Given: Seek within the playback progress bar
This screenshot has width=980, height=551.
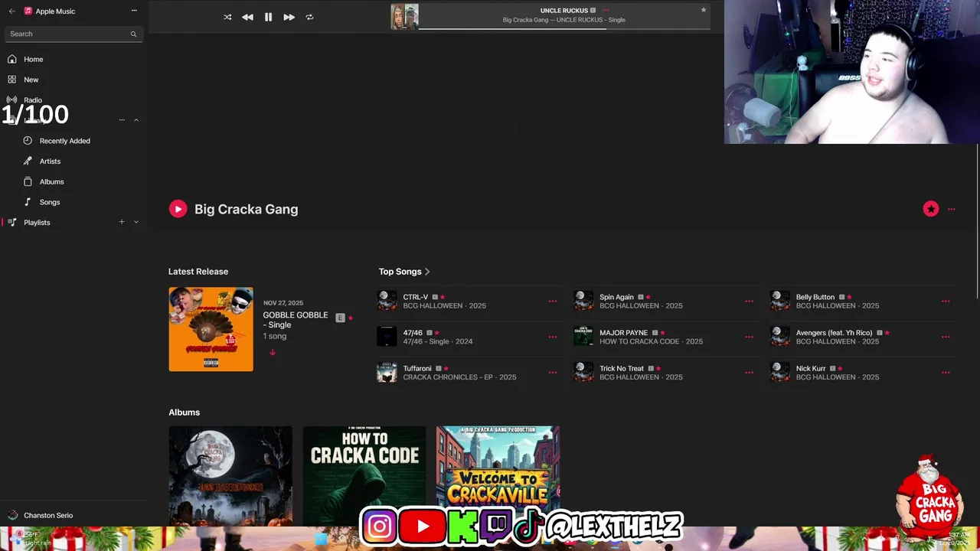Looking at the screenshot, I should click(x=564, y=29).
